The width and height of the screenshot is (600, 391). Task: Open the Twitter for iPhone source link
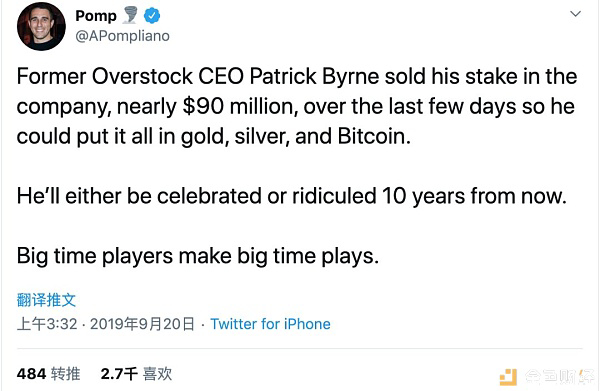click(270, 324)
